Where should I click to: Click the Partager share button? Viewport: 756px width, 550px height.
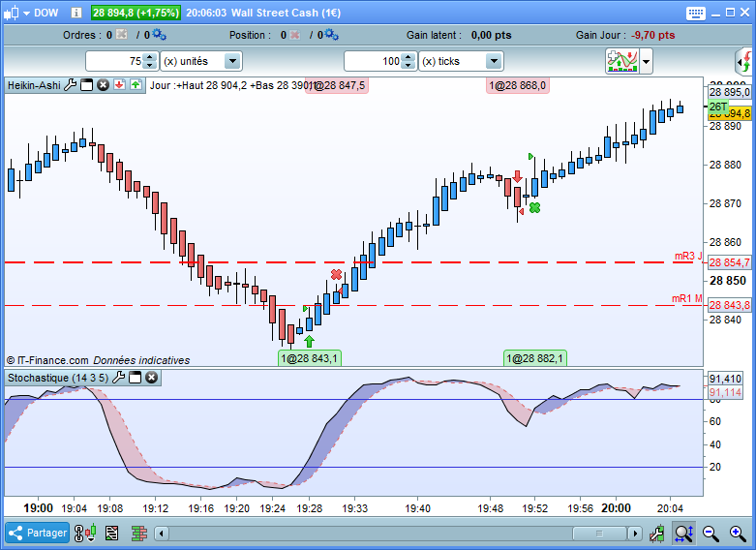coord(38,533)
